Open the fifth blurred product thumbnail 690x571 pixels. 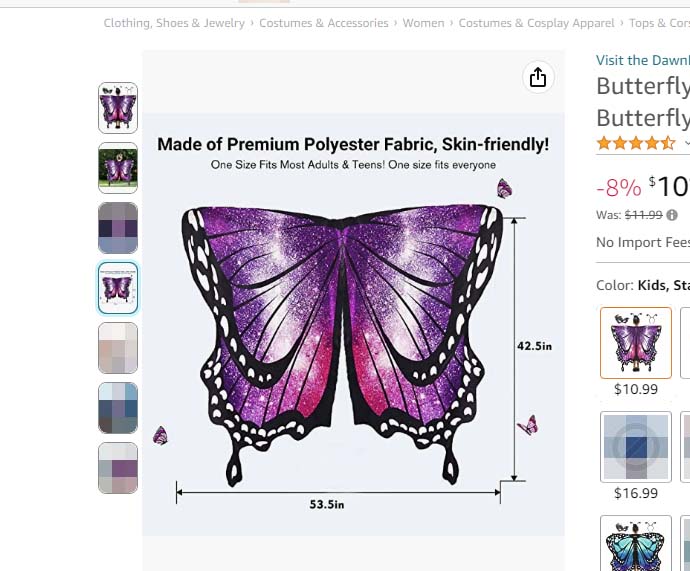point(118,348)
